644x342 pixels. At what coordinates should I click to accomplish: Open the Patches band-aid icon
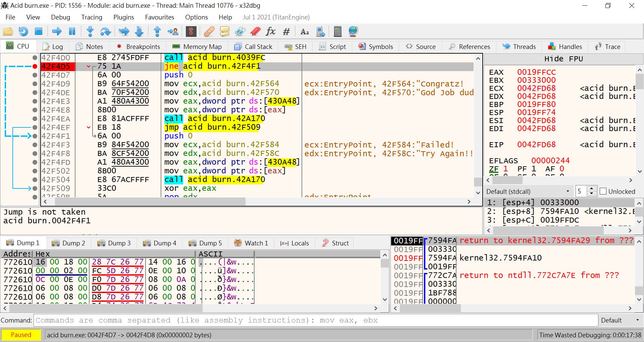[209, 32]
